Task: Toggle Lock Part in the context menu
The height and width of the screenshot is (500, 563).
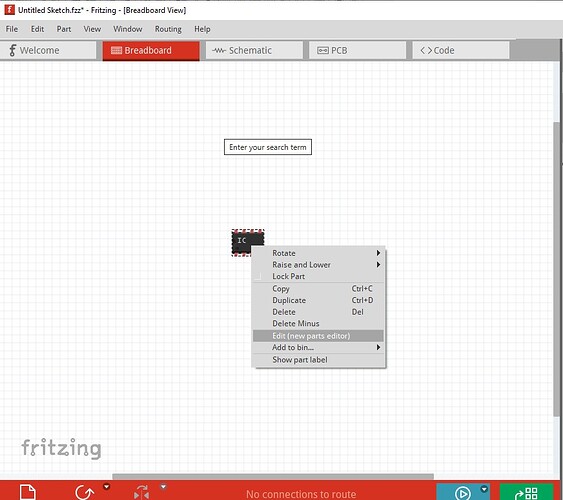Action: pyautogui.click(x=318, y=276)
